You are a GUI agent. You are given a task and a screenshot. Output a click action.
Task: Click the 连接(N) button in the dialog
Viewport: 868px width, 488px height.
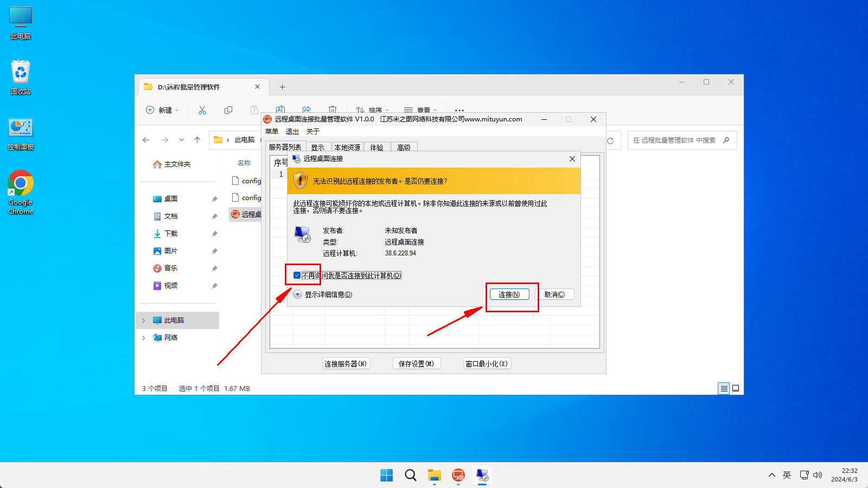point(509,294)
